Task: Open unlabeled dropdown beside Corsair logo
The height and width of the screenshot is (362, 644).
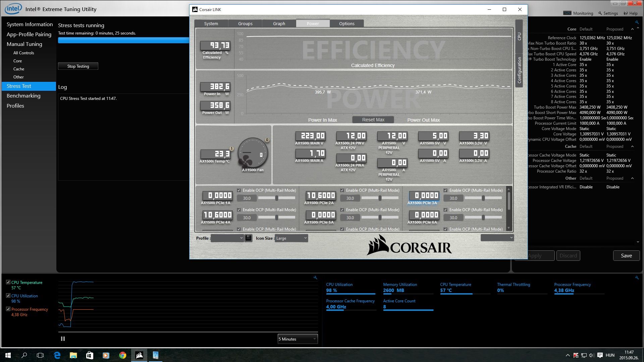Action: click(497, 238)
